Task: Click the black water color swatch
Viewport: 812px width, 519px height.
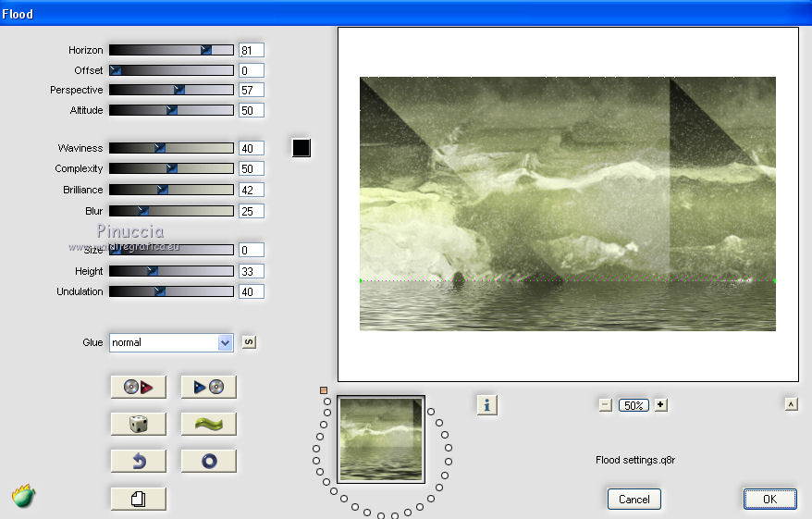Action: tap(301, 148)
